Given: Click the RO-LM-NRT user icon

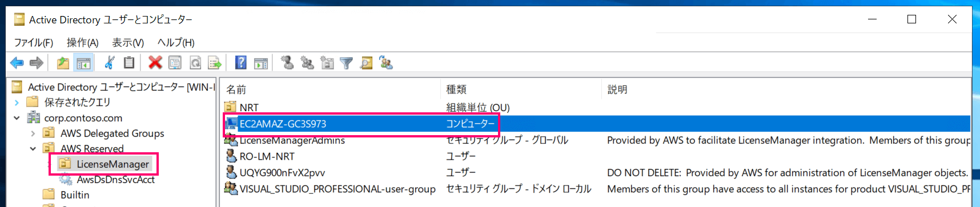Looking at the screenshot, I should click(x=231, y=156).
